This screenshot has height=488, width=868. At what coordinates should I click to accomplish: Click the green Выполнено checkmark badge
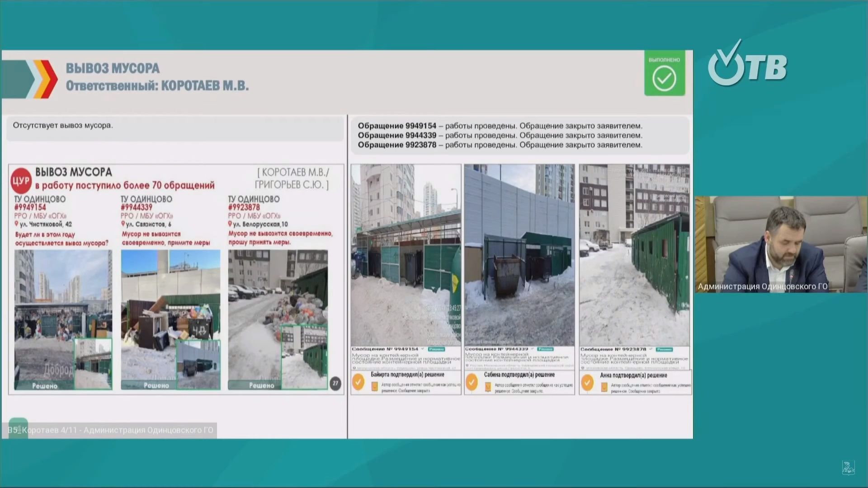pos(664,74)
